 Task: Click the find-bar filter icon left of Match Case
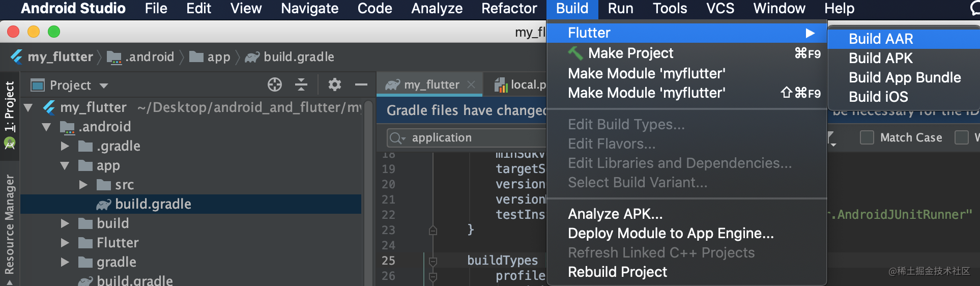pos(832,138)
